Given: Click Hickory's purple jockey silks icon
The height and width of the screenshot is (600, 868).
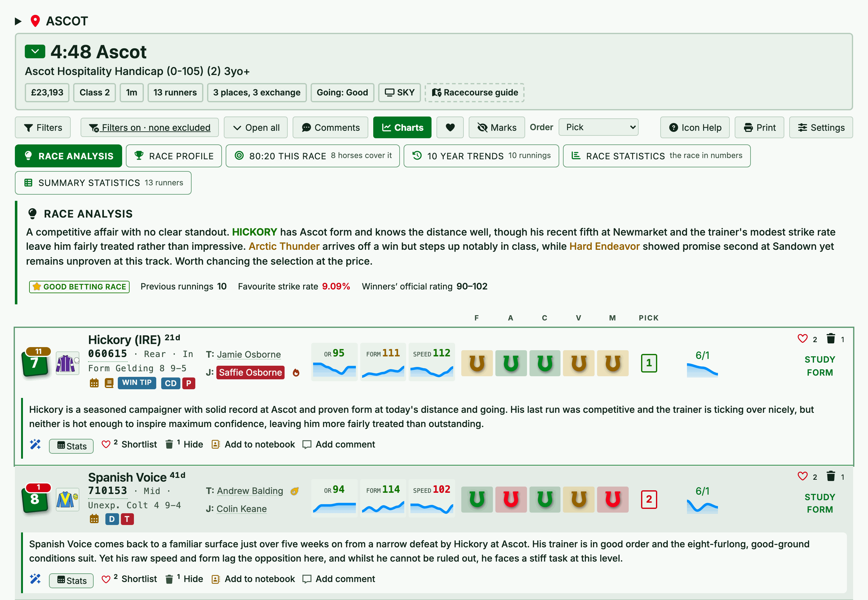Looking at the screenshot, I should click(67, 363).
